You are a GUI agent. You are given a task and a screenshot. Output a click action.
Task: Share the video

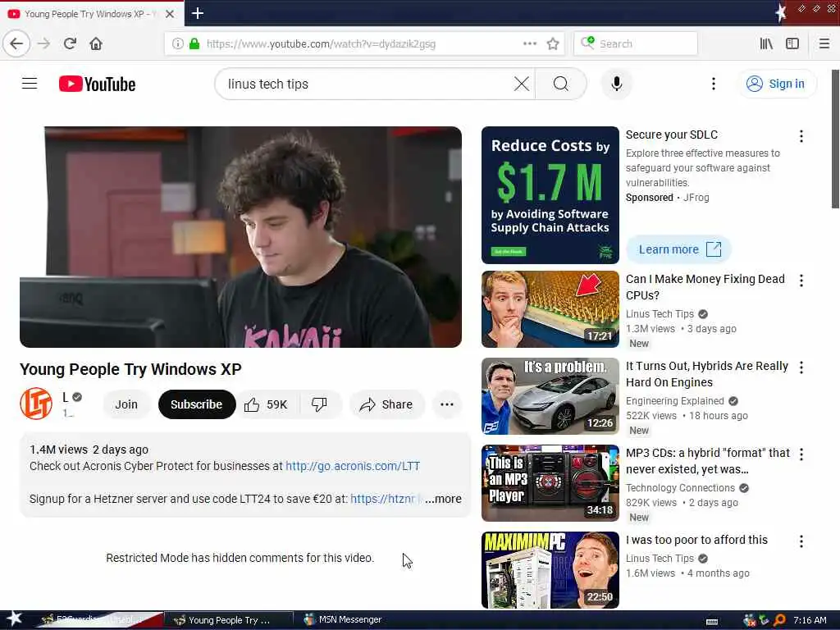386,404
